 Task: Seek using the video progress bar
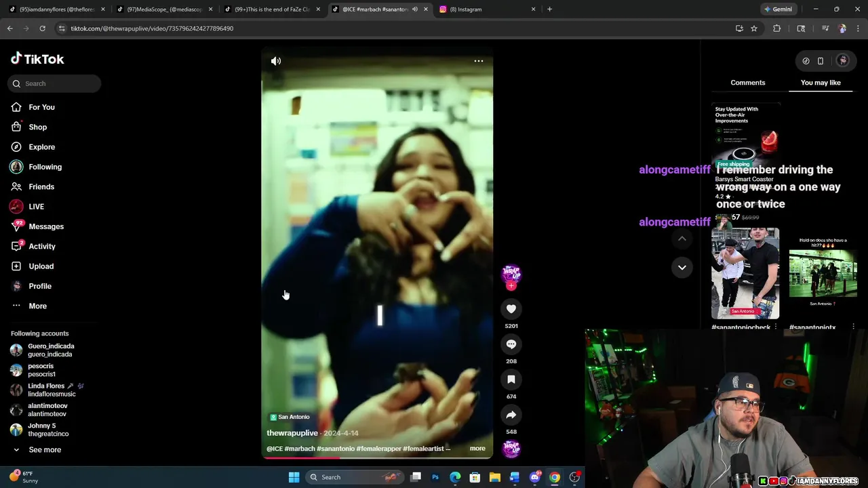tap(377, 457)
